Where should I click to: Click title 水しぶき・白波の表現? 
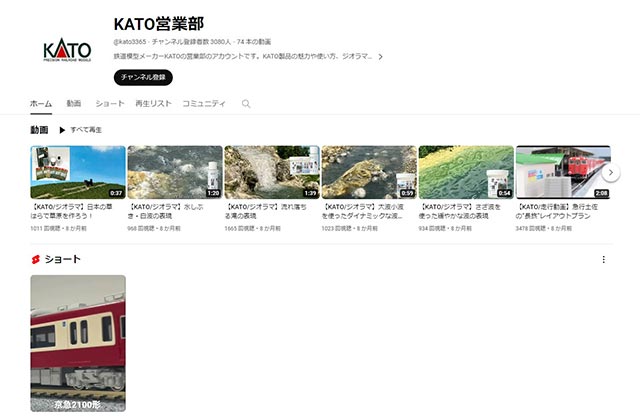166,211
